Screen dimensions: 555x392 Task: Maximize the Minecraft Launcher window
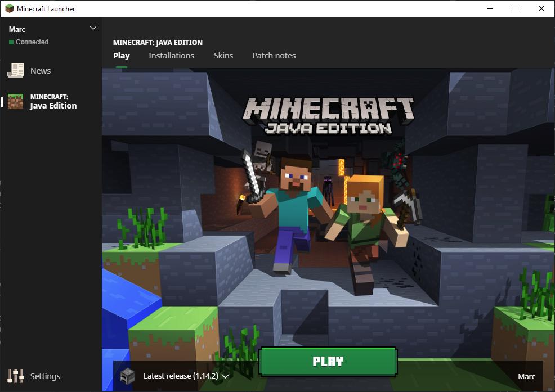(516, 8)
